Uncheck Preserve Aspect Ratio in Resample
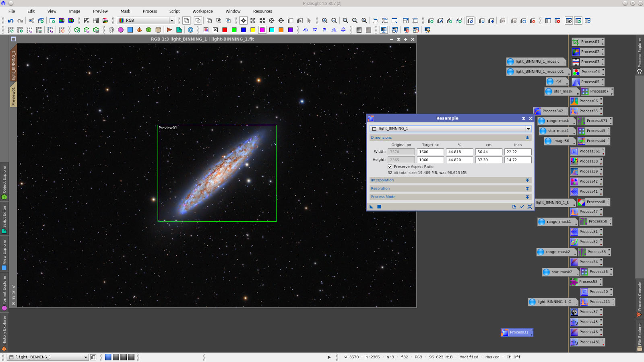 [390, 167]
